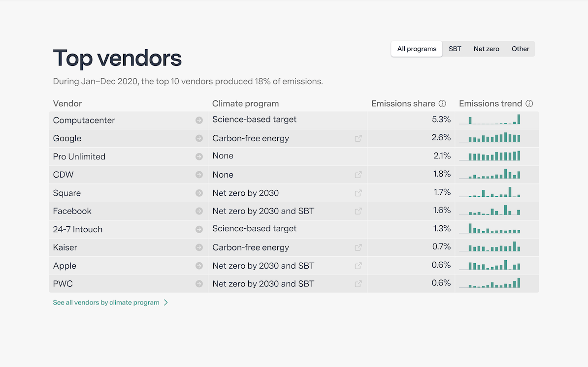Image resolution: width=588 pixels, height=367 pixels.
Task: Filter vendors by Net zero programs
Action: tap(486, 49)
